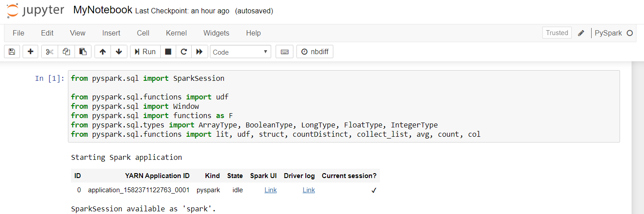Open the Spark UI Link
The image size is (644, 214).
tap(270, 190)
